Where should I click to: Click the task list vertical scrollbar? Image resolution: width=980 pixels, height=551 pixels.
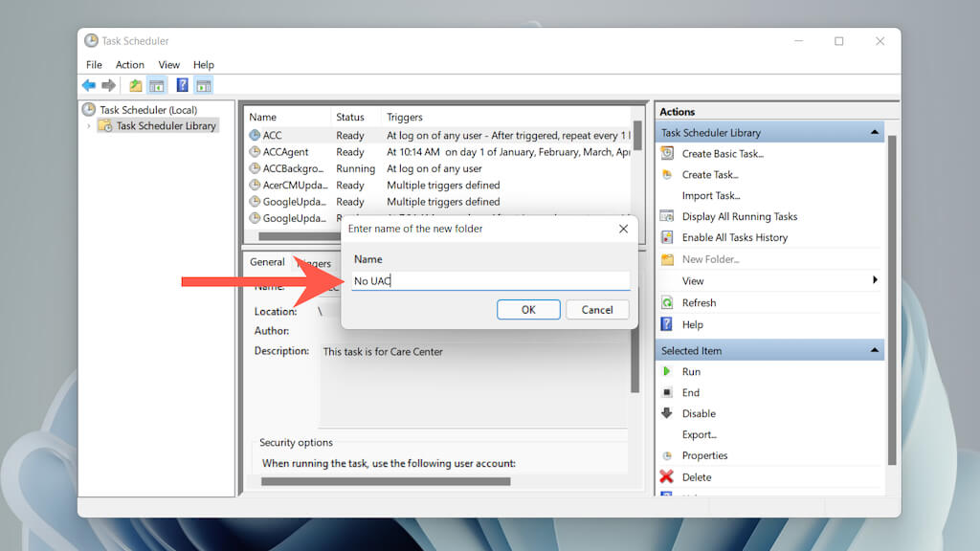[636, 136]
